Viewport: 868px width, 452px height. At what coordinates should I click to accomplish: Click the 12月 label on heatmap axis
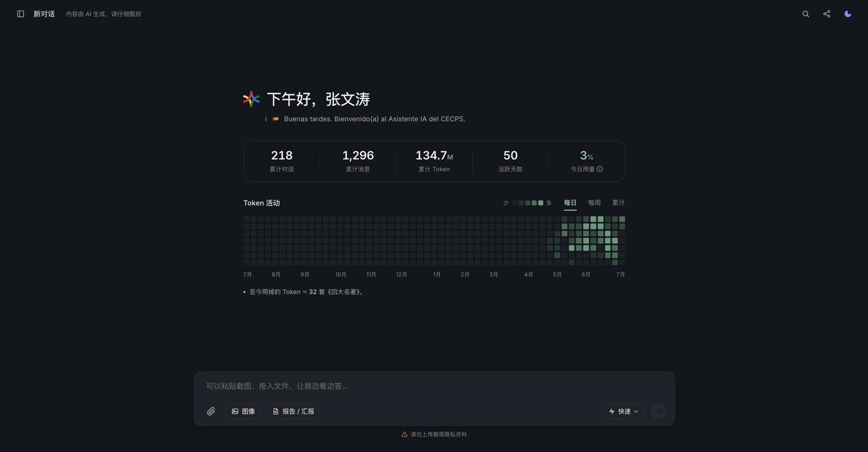coord(401,275)
